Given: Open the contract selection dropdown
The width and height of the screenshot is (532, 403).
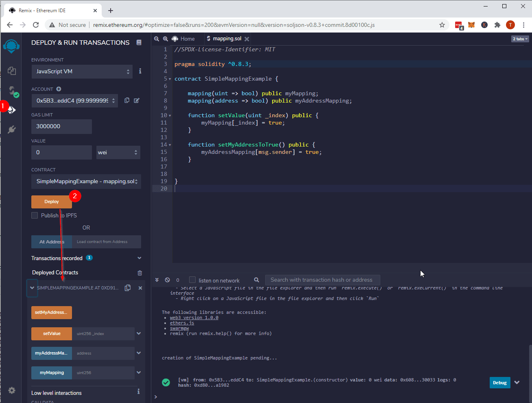Looking at the screenshot, I should (x=86, y=182).
